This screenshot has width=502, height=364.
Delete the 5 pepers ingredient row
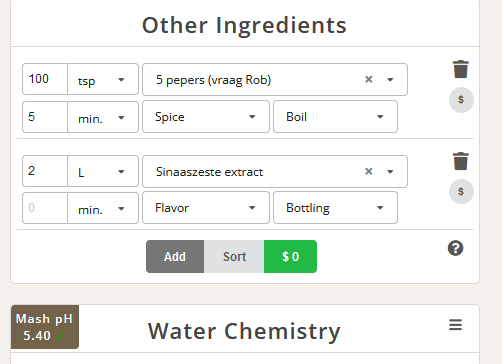[461, 69]
